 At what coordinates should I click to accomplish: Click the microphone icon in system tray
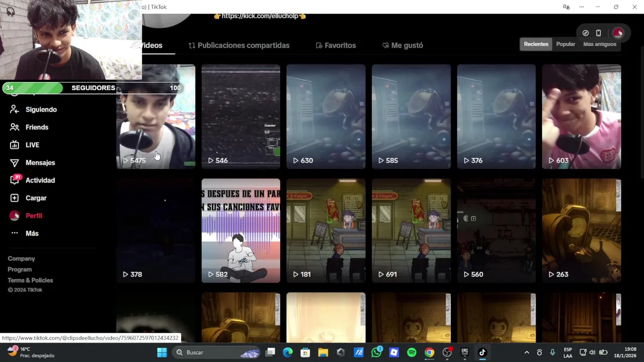coord(552,352)
